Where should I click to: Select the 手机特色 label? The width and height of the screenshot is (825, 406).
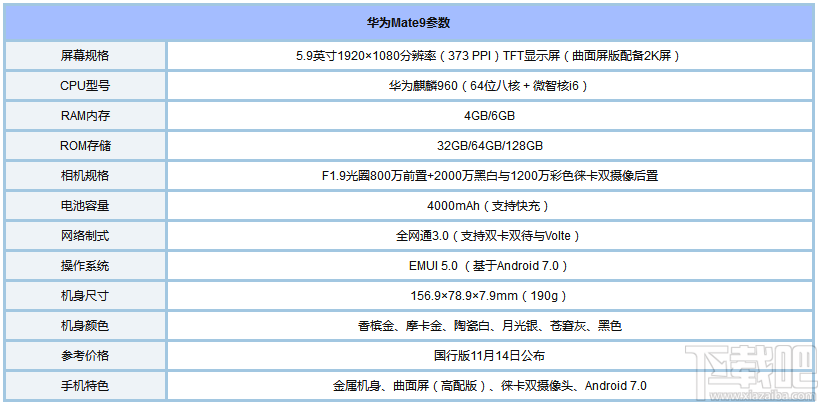pos(85,385)
